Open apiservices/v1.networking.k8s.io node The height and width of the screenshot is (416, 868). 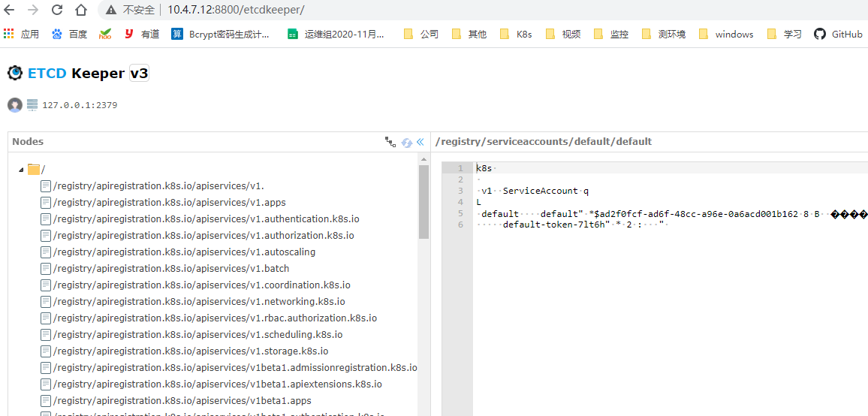click(x=199, y=303)
